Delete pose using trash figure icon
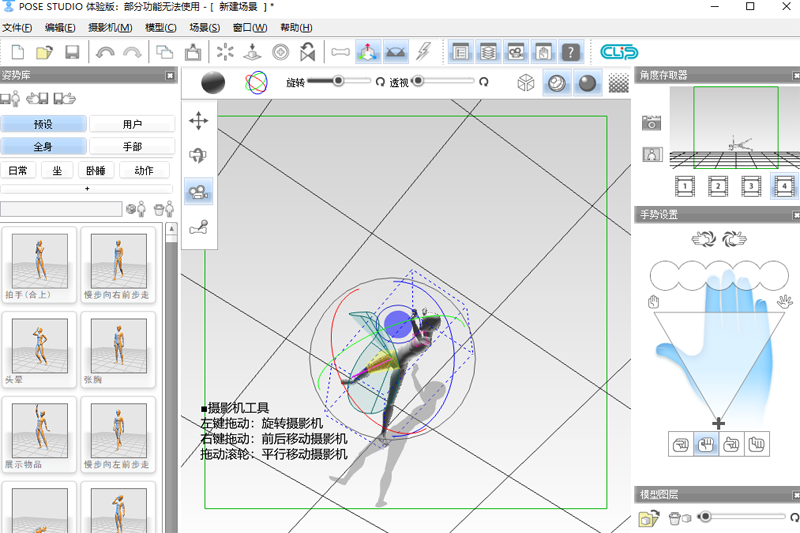Image resolution: width=800 pixels, height=533 pixels. [164, 209]
